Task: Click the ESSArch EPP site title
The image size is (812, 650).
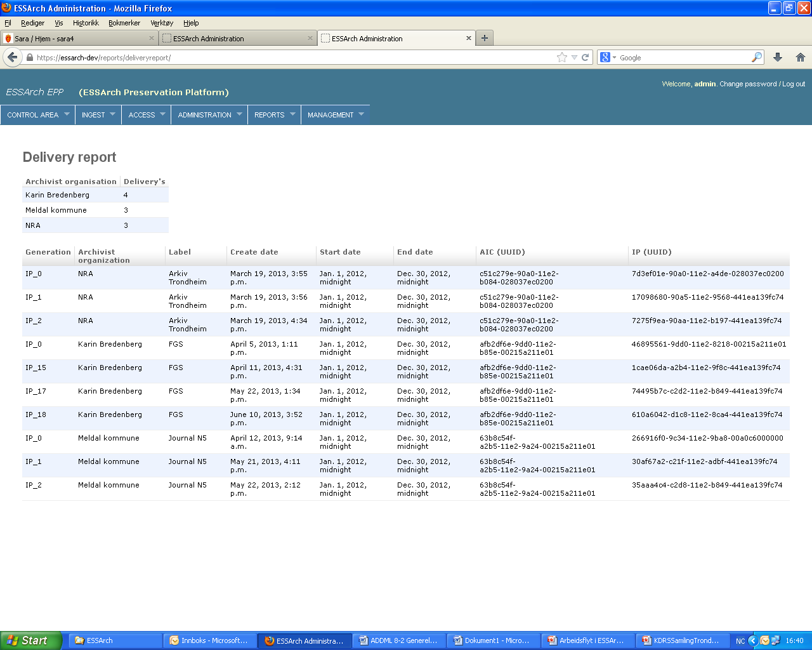Action: coord(35,92)
